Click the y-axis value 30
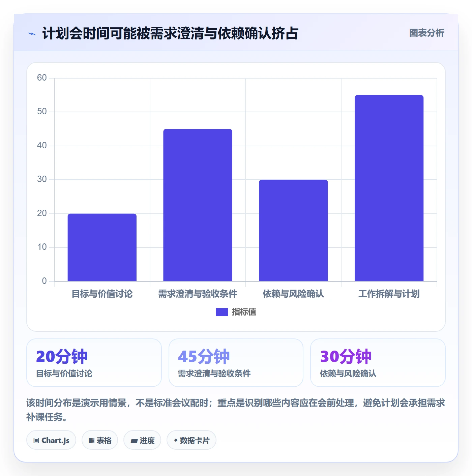Image resolution: width=472 pixels, height=476 pixels. [42, 179]
